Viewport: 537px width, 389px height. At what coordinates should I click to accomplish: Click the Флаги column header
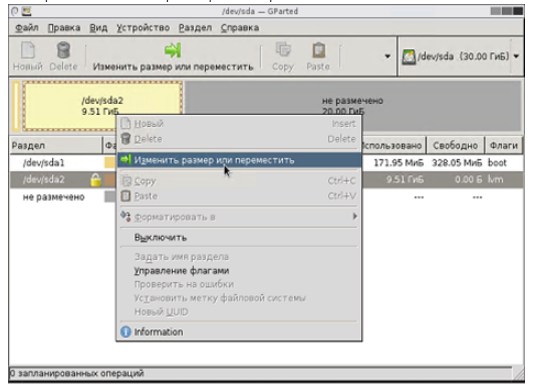click(504, 146)
